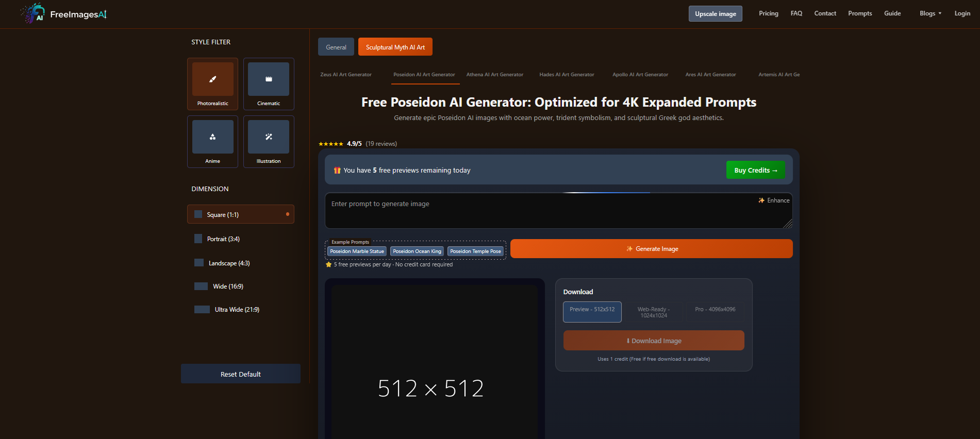Expand the Blogs dropdown menu
The height and width of the screenshot is (439, 980).
[931, 13]
